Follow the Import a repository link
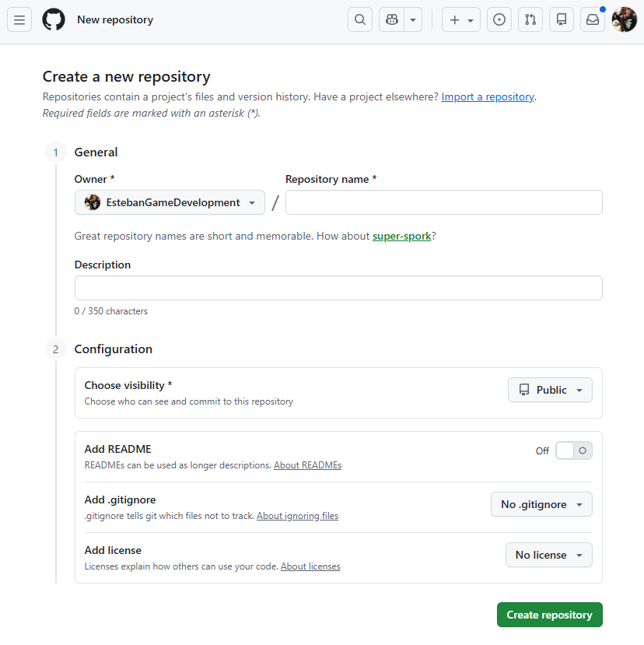644x645 pixels. pyautogui.click(x=488, y=97)
